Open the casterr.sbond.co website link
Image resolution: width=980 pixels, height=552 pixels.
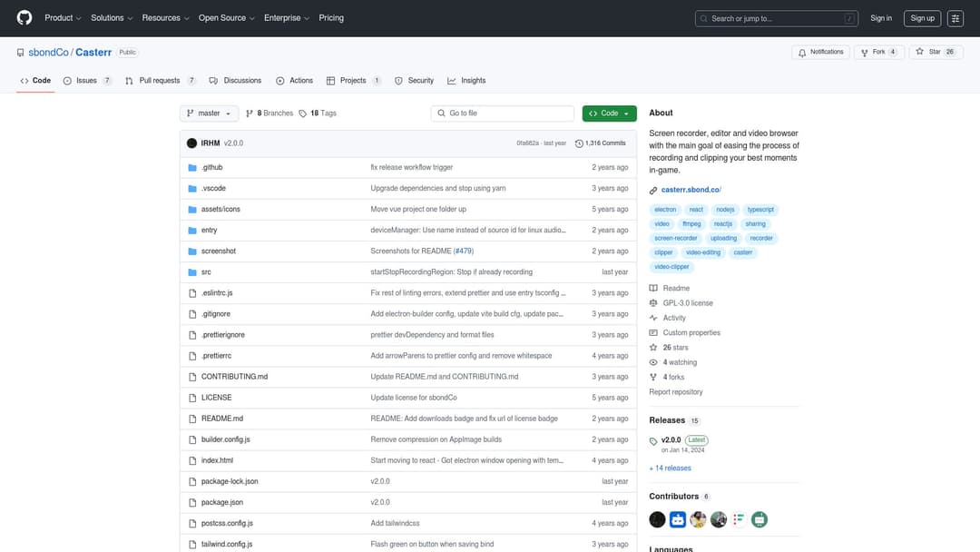click(691, 190)
